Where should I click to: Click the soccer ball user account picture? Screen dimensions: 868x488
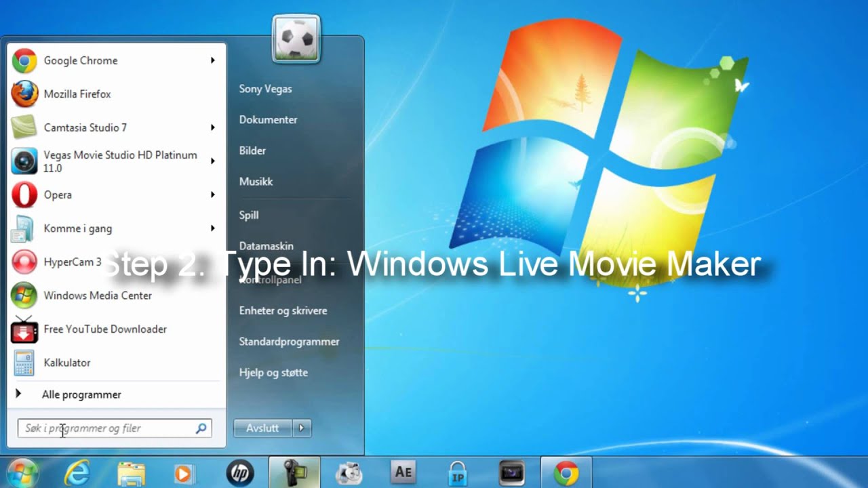[x=296, y=39]
